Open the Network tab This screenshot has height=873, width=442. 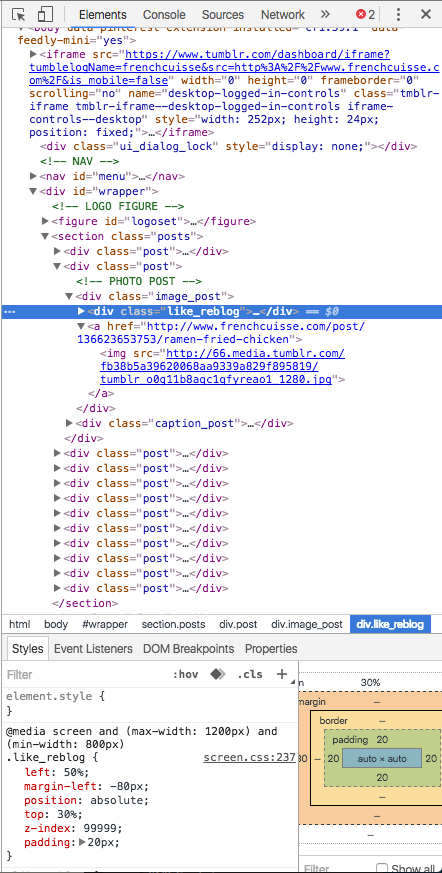pos(283,14)
